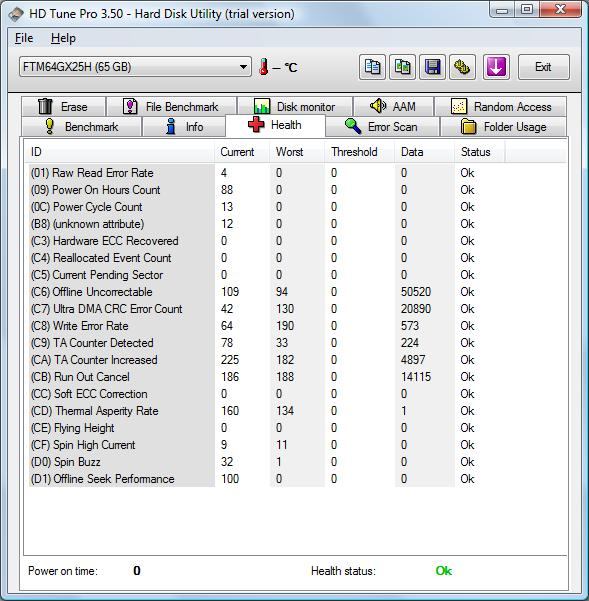
Task: Select the (C6) Offline Uncorrectable row
Action: point(267,292)
